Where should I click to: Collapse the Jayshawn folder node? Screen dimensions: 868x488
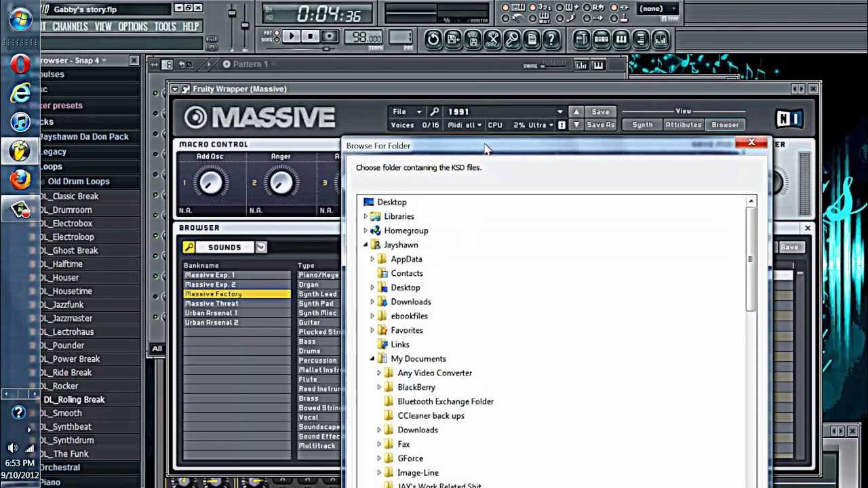pyautogui.click(x=366, y=245)
